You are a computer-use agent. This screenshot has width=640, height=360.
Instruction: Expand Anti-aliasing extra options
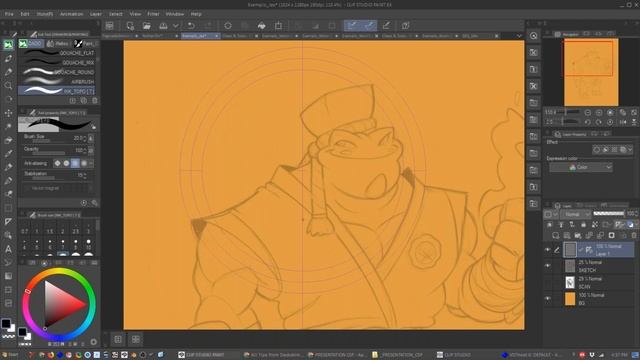point(91,163)
